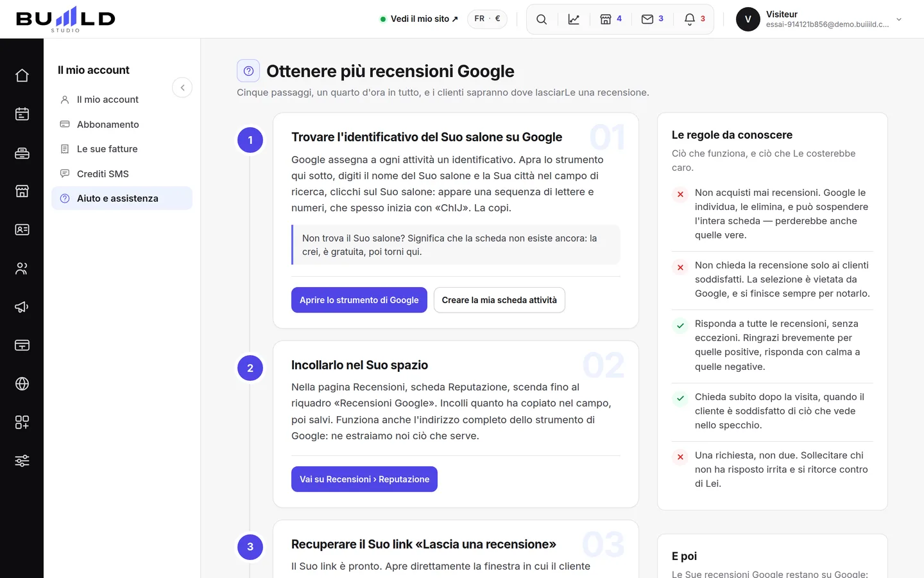Open search with the magnifier icon
Image resolution: width=924 pixels, height=578 pixels.
(542, 19)
